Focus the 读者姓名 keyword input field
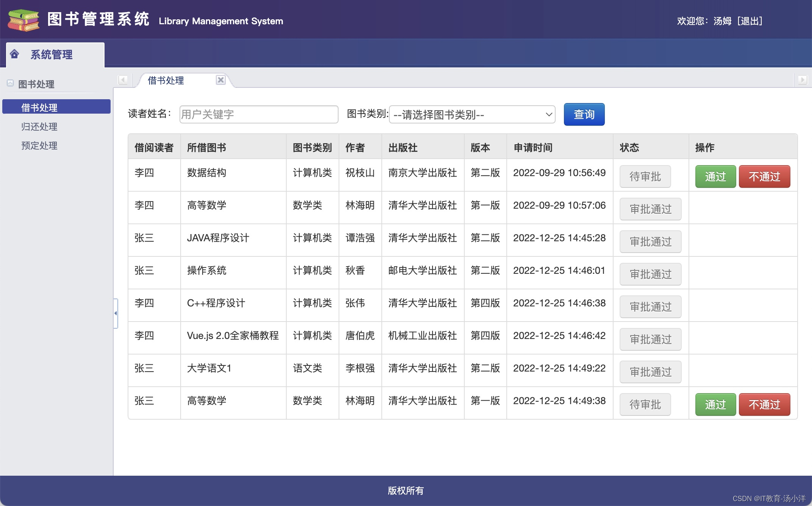The image size is (812, 506). 259,114
